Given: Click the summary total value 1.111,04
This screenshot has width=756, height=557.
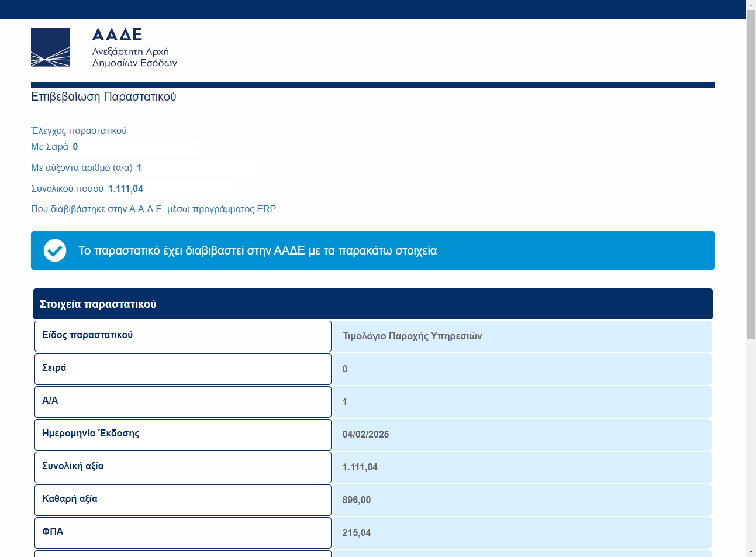Looking at the screenshot, I should (x=126, y=188).
